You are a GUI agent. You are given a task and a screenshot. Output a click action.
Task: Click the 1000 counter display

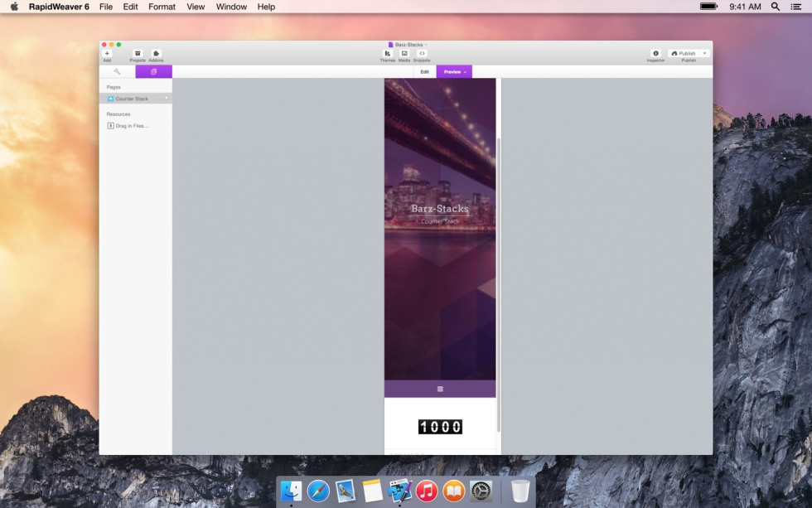coord(440,427)
